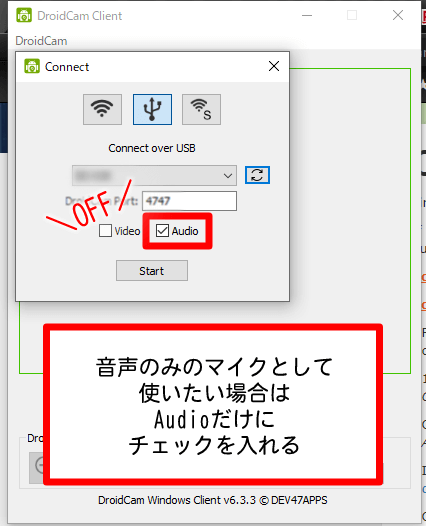
Task: Open the DroidCam menu
Action: pos(41,41)
